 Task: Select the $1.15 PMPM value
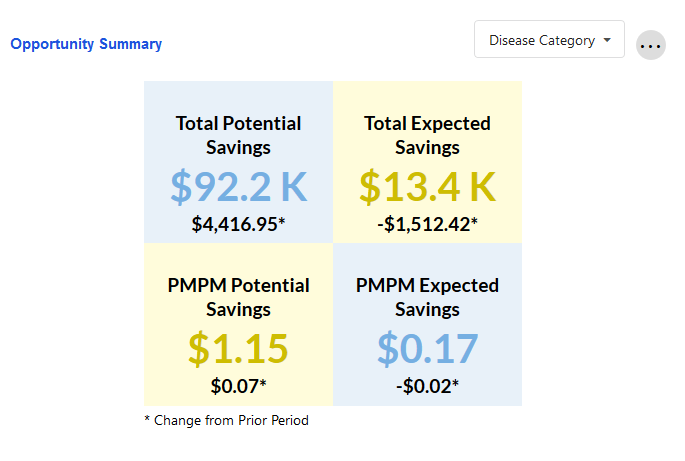pos(238,347)
